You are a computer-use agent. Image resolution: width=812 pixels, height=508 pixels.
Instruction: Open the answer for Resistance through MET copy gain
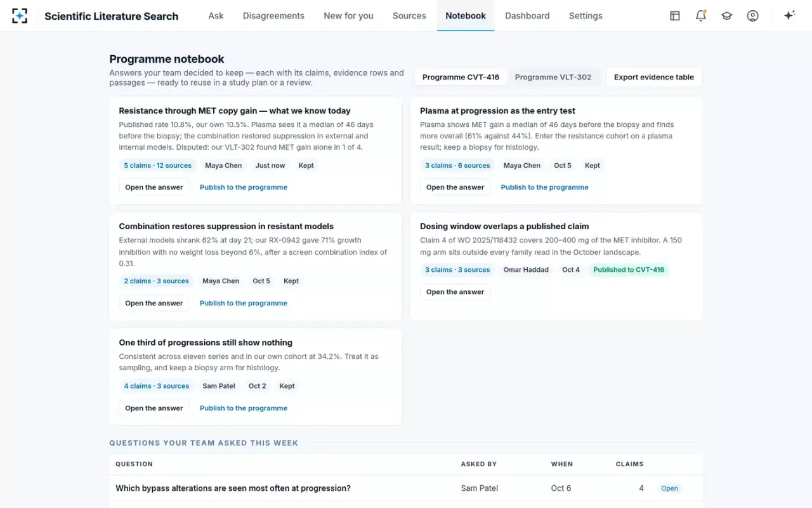click(154, 187)
